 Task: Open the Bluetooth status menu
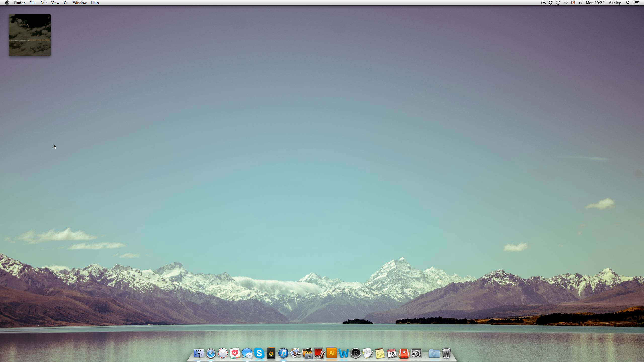(566, 3)
